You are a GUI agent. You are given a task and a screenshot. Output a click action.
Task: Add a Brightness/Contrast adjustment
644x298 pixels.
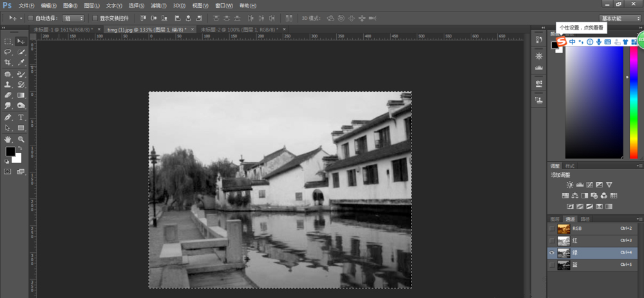tap(569, 185)
